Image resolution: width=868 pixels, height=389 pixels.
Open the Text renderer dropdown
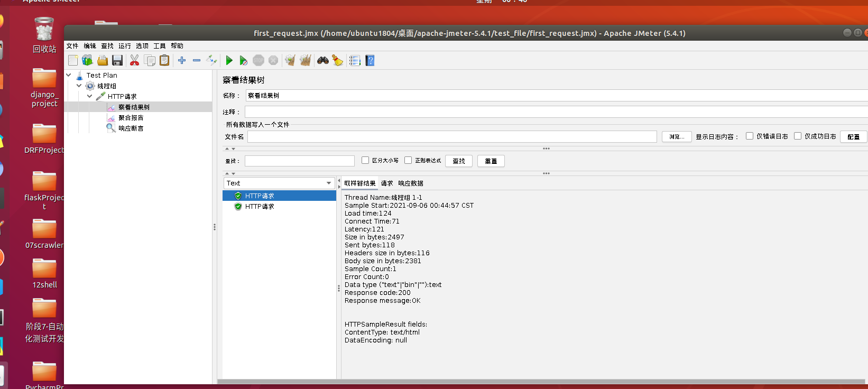(279, 183)
